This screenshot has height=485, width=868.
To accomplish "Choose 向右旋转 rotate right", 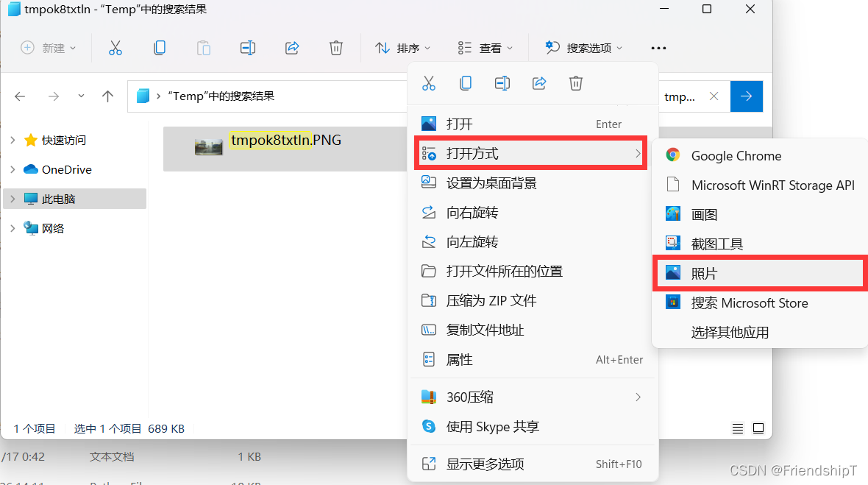I will pyautogui.click(x=532, y=213).
